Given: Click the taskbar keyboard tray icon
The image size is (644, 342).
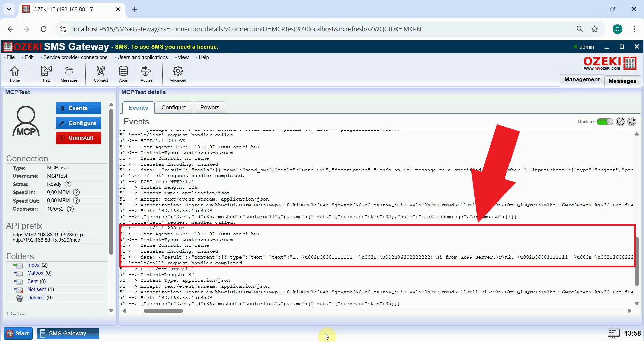Looking at the screenshot, I should [613, 333].
